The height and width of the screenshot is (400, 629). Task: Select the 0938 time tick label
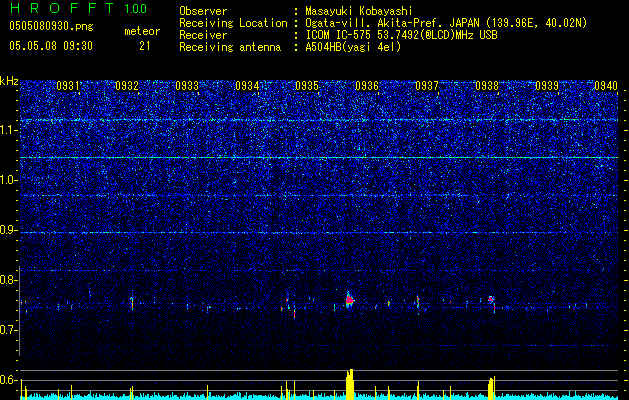[486, 86]
